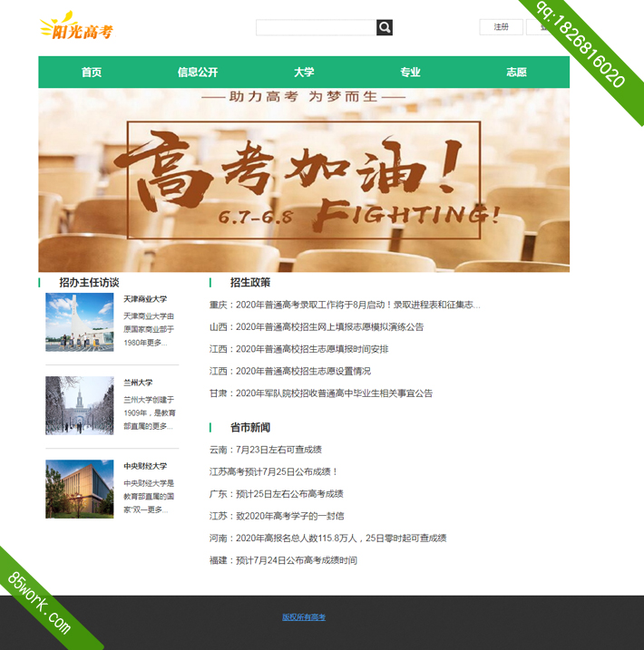Click the 招生政策 section heading
The height and width of the screenshot is (650, 644).
click(x=250, y=282)
